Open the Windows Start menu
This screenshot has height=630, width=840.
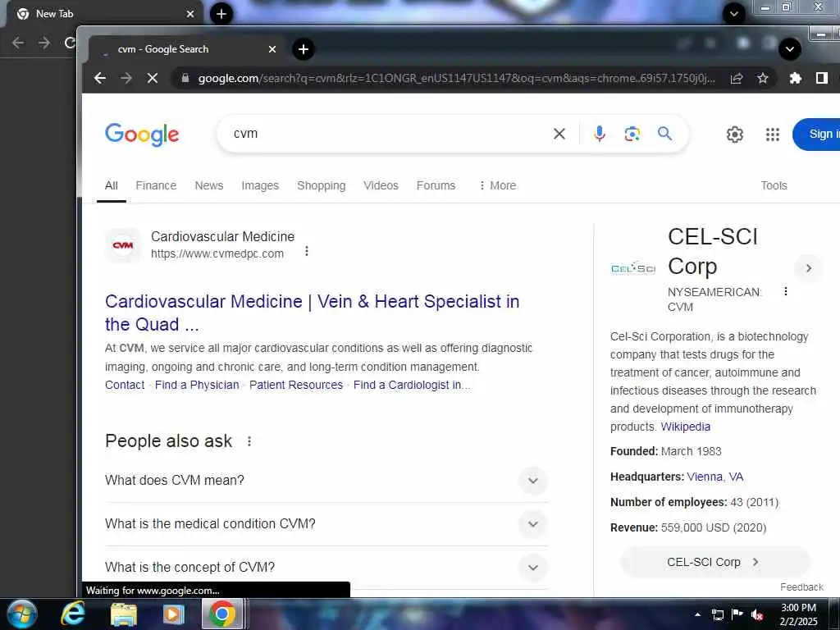point(22,614)
